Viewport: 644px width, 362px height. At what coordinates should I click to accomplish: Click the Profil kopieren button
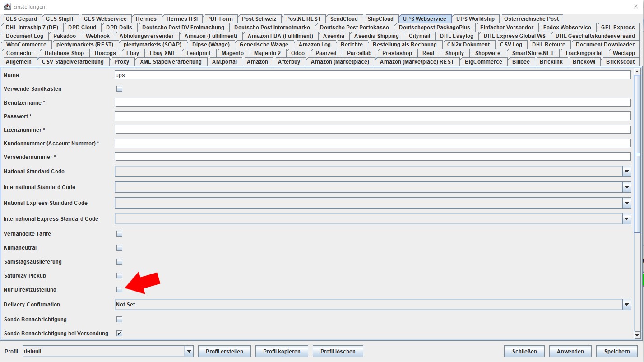coord(282,352)
